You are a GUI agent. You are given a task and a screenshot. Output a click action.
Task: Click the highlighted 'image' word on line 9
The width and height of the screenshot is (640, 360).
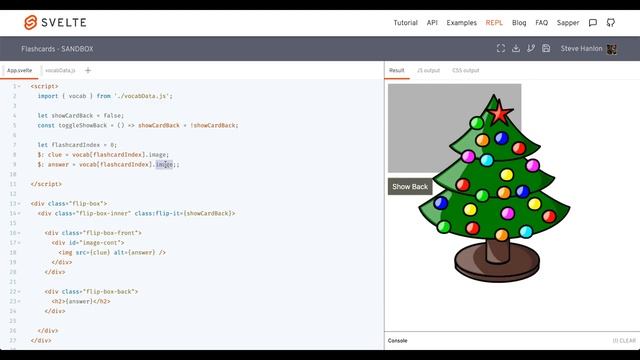[164, 164]
